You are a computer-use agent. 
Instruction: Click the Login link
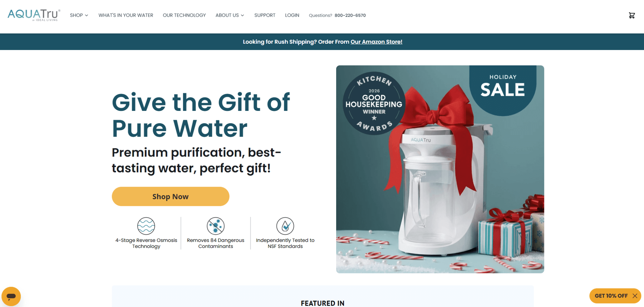coord(292,15)
